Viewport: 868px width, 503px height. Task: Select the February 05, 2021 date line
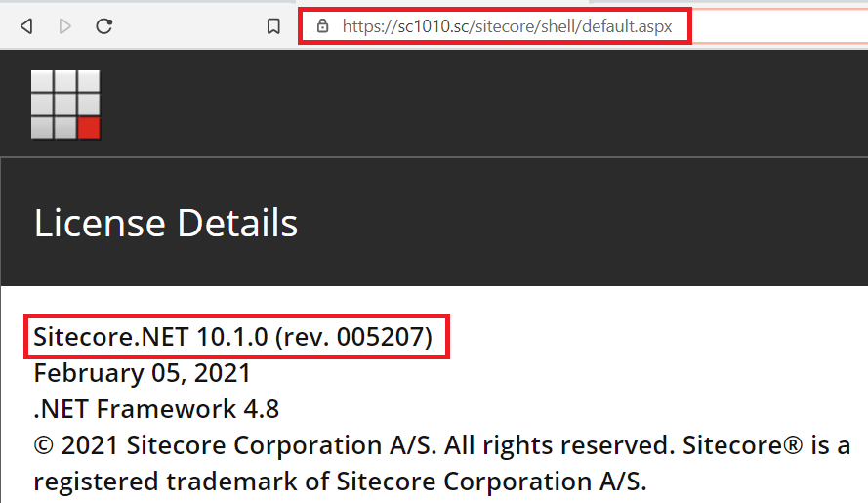[x=142, y=373]
